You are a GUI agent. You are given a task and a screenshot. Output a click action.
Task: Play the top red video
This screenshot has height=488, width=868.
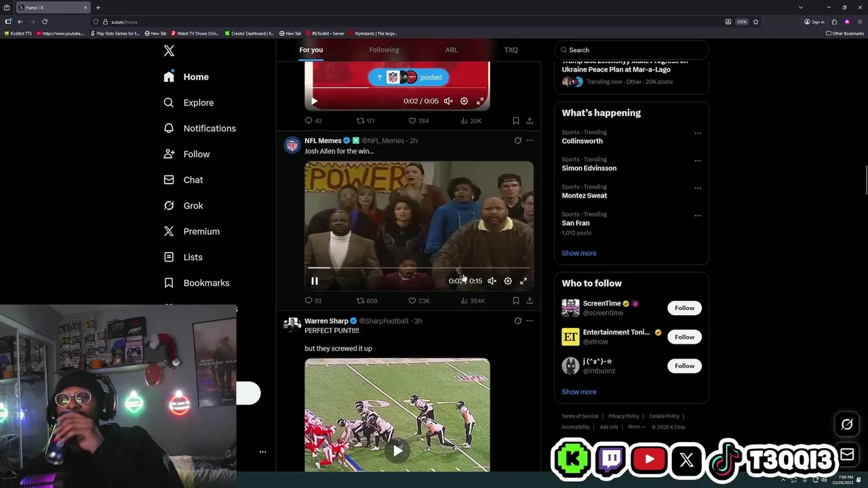[314, 101]
